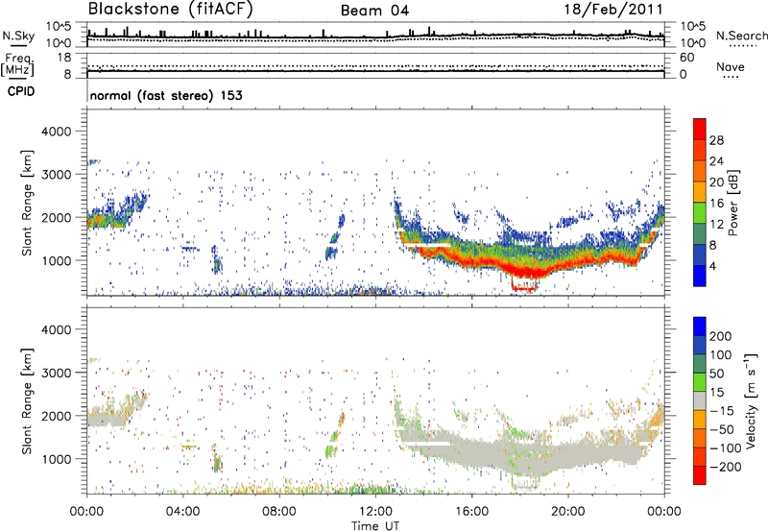Image resolution: width=768 pixels, height=532 pixels.
Task: Click the red top segment of Power colorbar
Action: click(x=700, y=129)
